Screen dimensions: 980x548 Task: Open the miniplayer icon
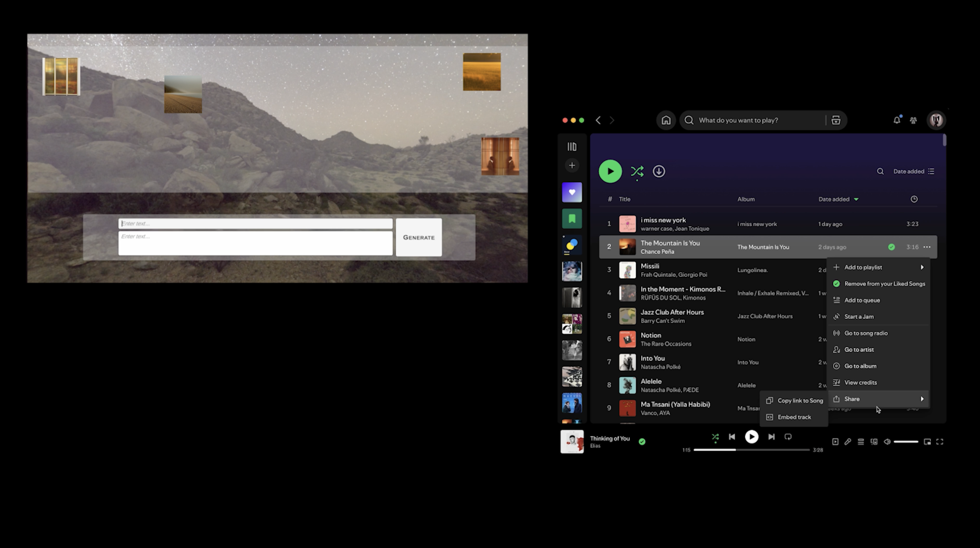(x=927, y=442)
